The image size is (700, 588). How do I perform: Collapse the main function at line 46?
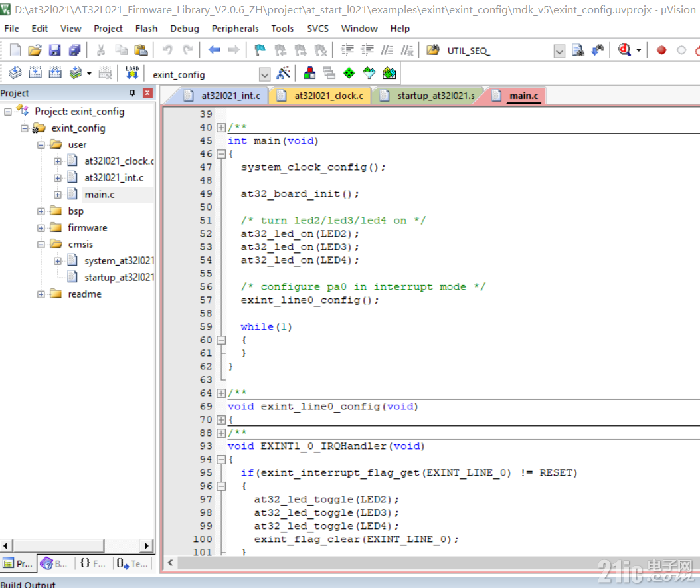pyautogui.click(x=221, y=154)
